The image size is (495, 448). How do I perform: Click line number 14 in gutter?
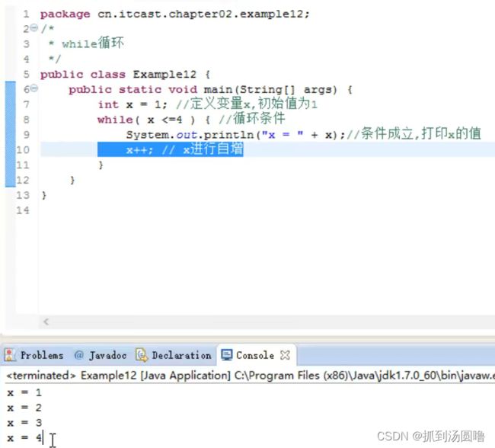click(23, 210)
